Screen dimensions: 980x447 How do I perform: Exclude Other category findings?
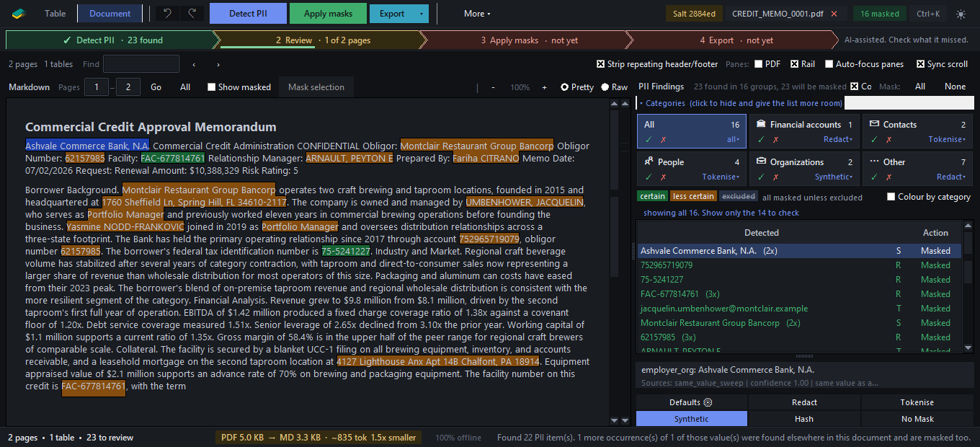[x=888, y=177]
